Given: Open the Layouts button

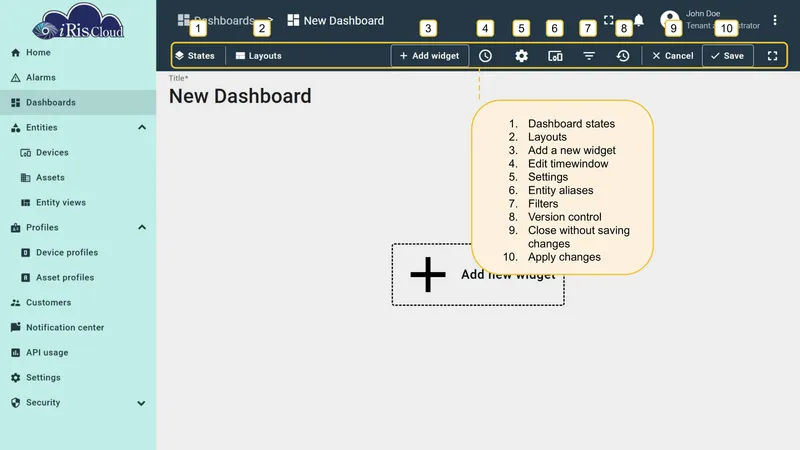Looking at the screenshot, I should [259, 56].
